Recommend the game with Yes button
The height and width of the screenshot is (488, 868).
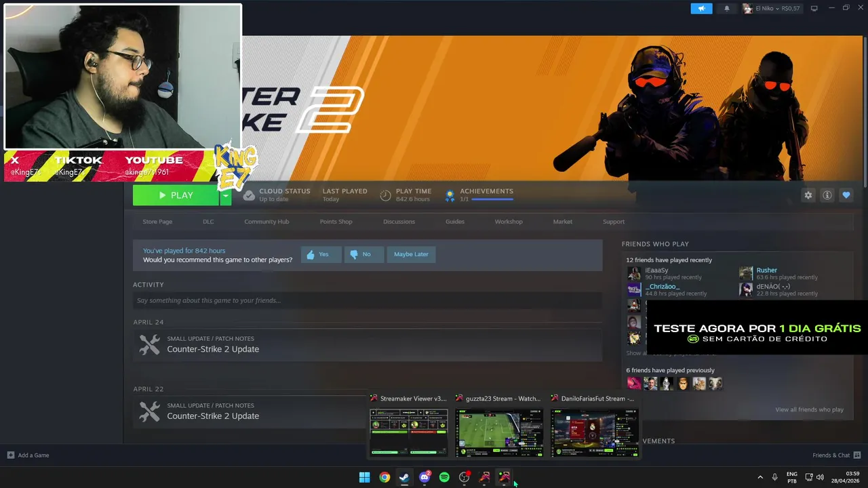coord(321,254)
